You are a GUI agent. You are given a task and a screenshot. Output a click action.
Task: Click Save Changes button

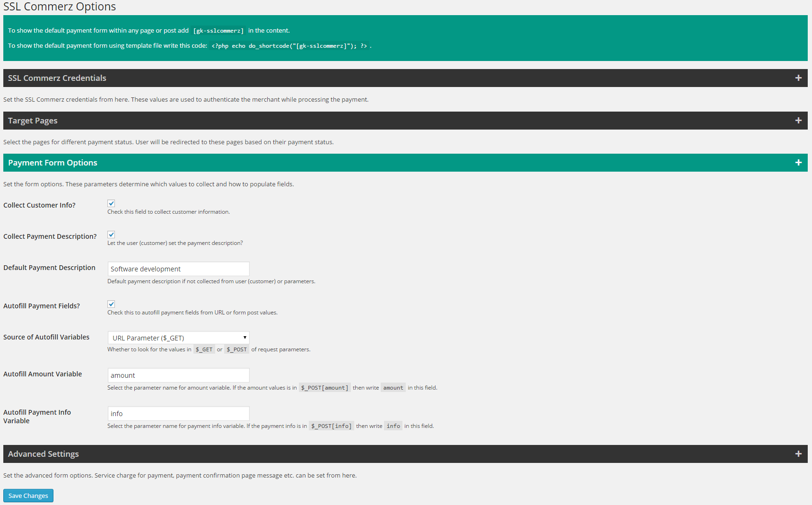[28, 496]
